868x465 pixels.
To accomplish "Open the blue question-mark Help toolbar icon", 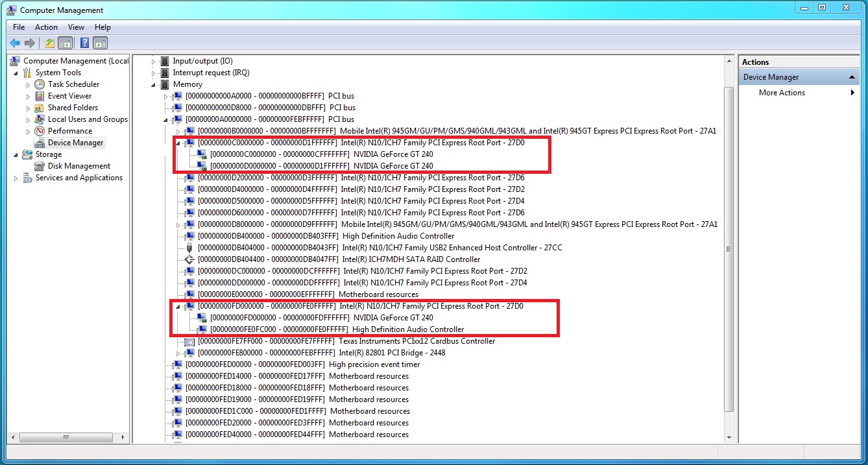I will [84, 43].
